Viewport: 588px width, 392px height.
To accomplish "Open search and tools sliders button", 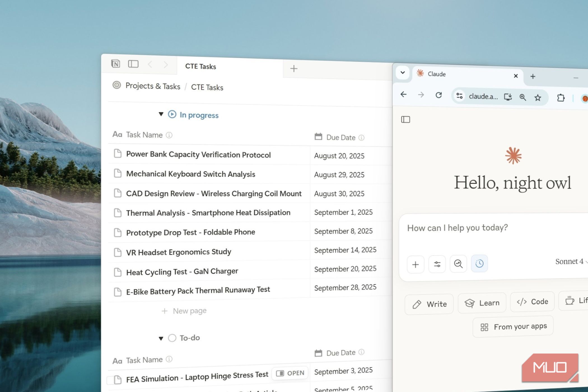I will point(437,264).
